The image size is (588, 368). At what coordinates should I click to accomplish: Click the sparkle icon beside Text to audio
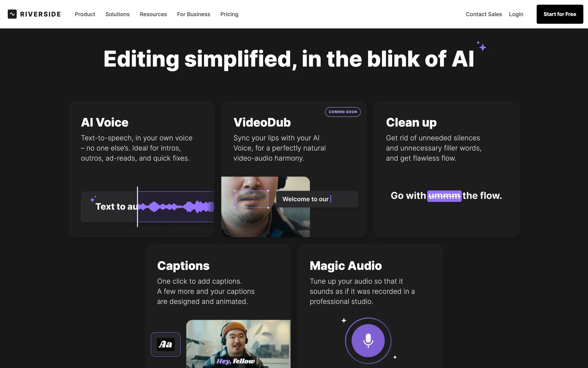tap(93, 199)
